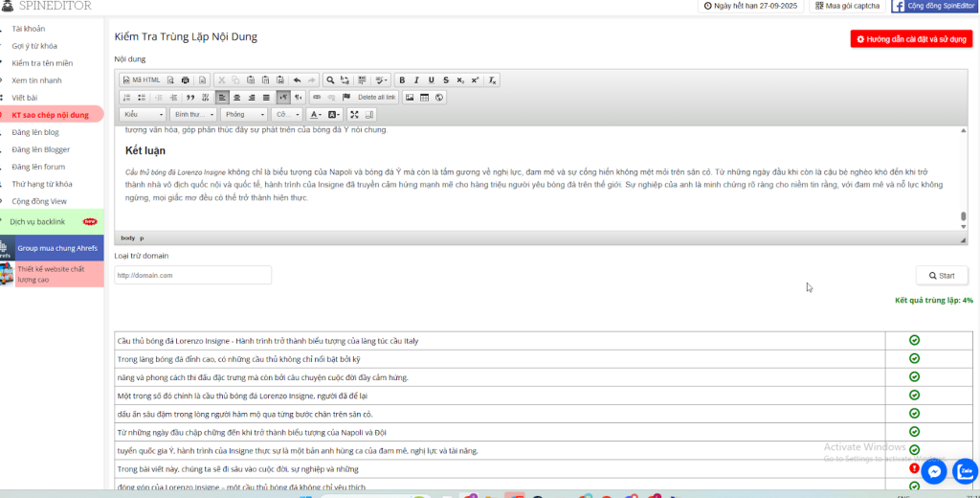
Task: Maximize the editor with the fullscreen icon
Action: (354, 115)
